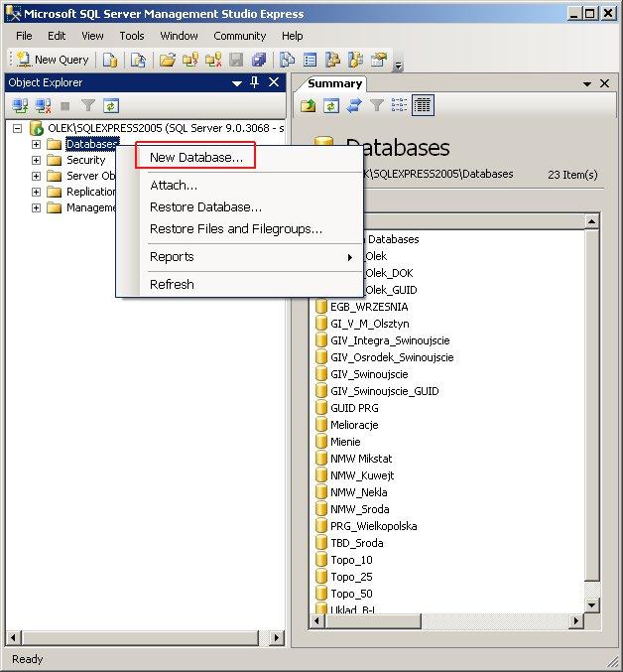Screen dimensions: 623x672
Task: Expand the Security tree node
Action: point(36,160)
